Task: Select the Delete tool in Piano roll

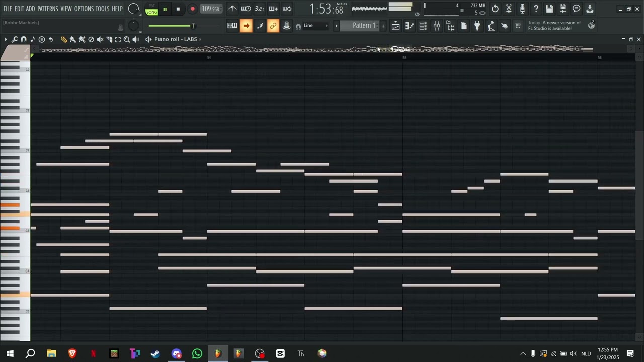Action: point(91,39)
